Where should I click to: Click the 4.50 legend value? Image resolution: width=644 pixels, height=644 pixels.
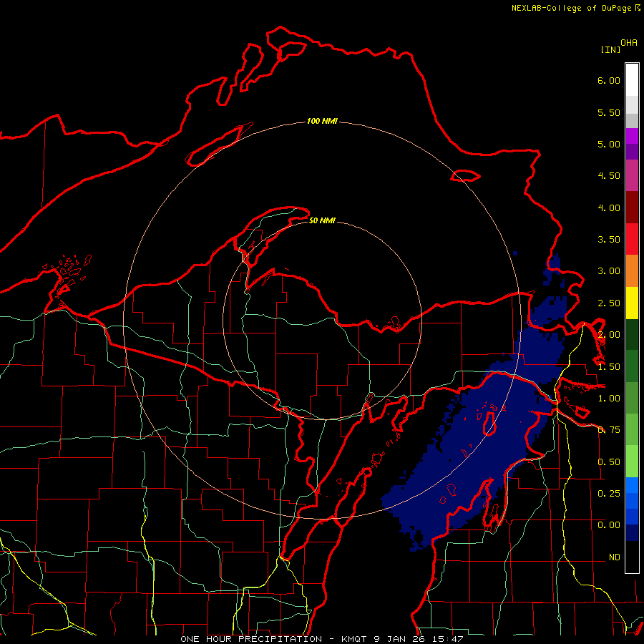tap(609, 176)
